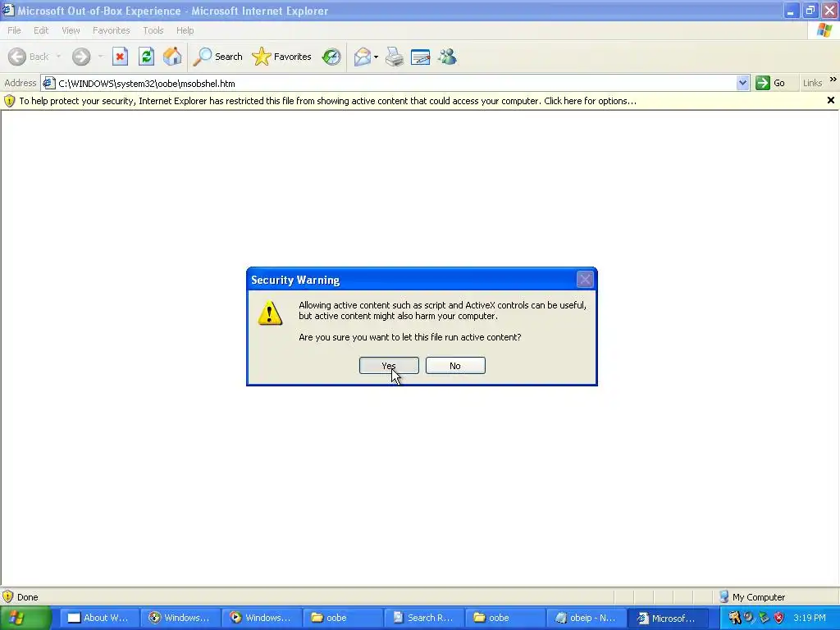
Task: Click the Go button
Action: point(770,83)
